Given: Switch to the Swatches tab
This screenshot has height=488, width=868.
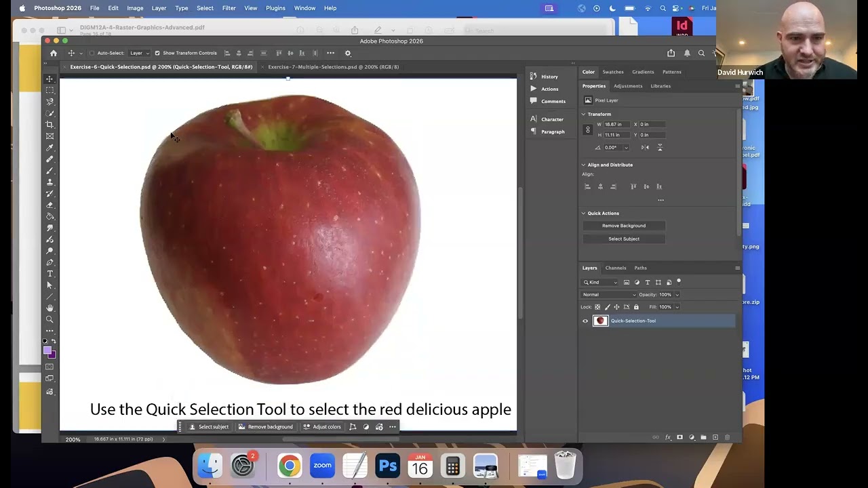Looking at the screenshot, I should [x=613, y=72].
